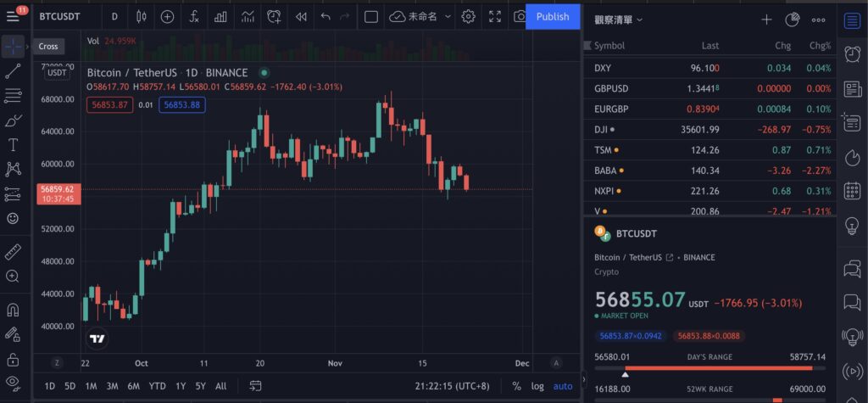Screen dimensions: 868x403
Task: Select the DXY watchlist row
Action: [711, 68]
